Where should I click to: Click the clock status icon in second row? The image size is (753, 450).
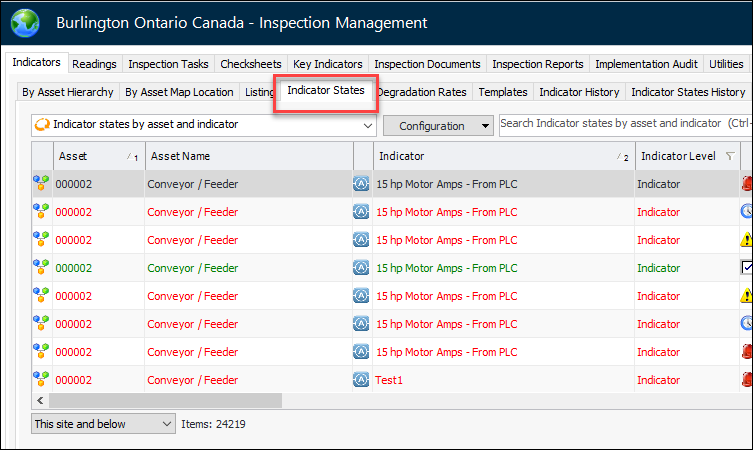(746, 212)
